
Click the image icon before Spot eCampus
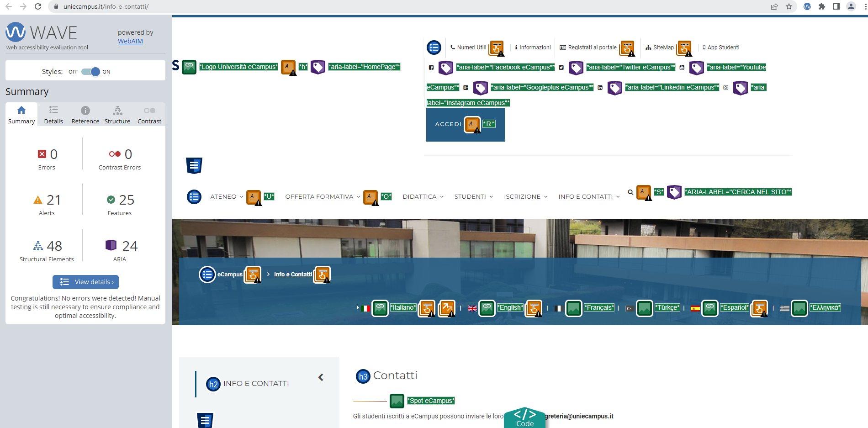tap(397, 401)
